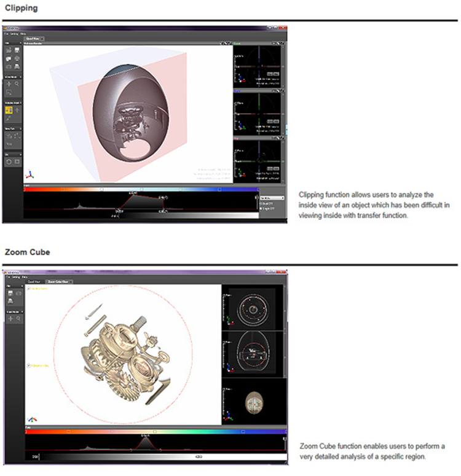Image resolution: width=461 pixels, height=476 pixels.
Task: Select the pan cross-arrows icon in Clipping window
Action: 9,84
